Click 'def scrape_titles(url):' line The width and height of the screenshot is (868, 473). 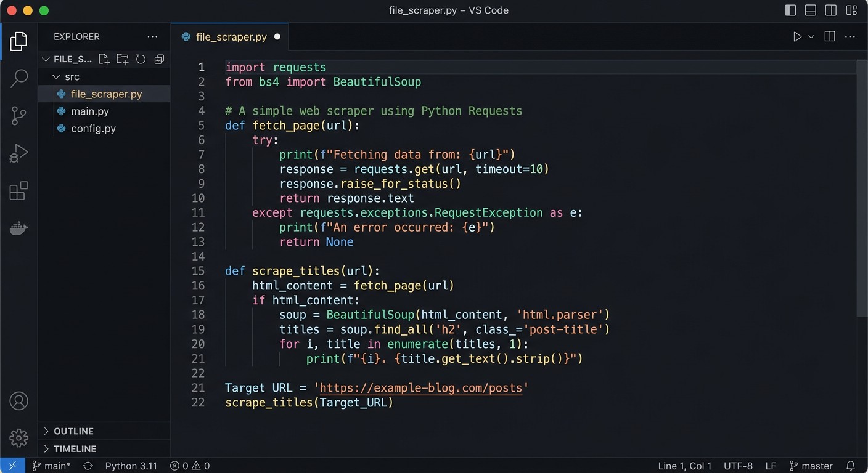[303, 271]
